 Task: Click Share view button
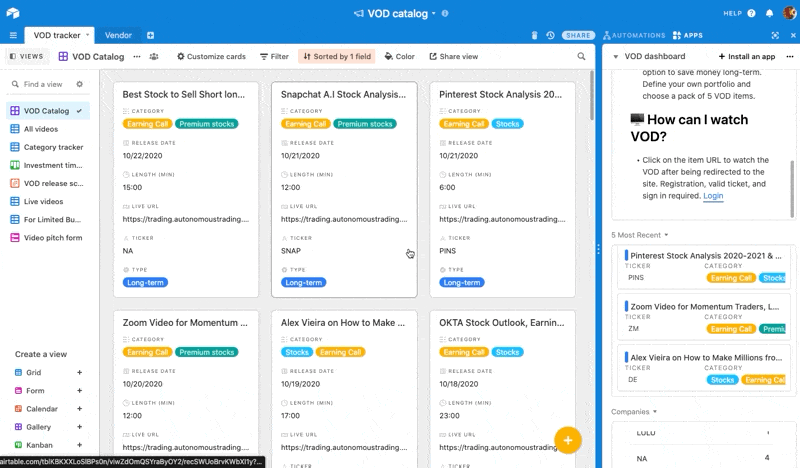tap(454, 57)
